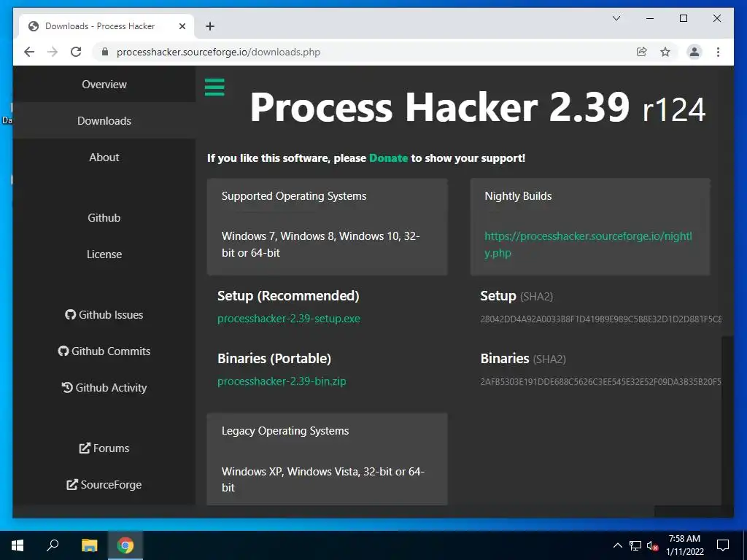Click the browser forward arrow
Viewport: 747px width, 560px height.
click(53, 52)
